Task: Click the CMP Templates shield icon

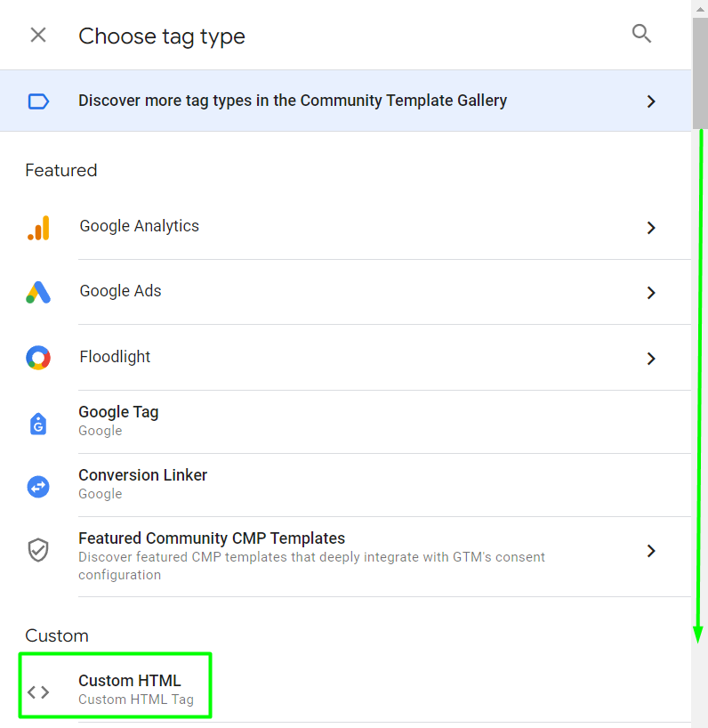Action: [38, 550]
